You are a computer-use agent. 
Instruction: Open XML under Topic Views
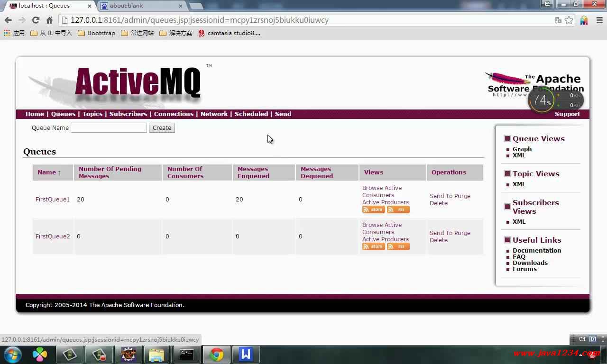tap(519, 184)
